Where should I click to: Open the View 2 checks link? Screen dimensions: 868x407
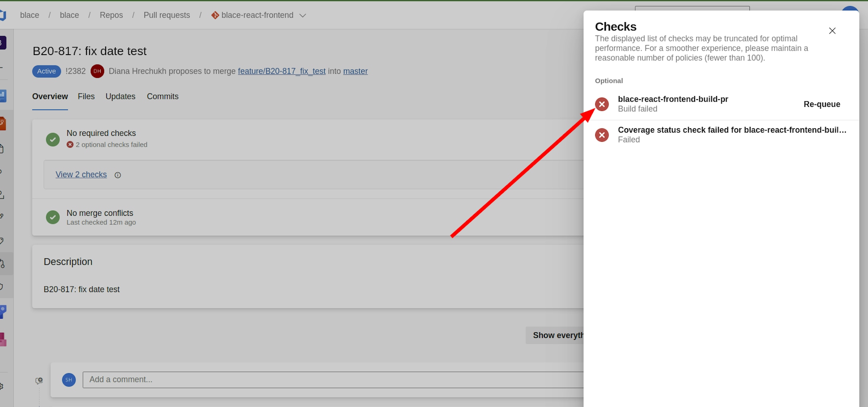click(x=81, y=175)
